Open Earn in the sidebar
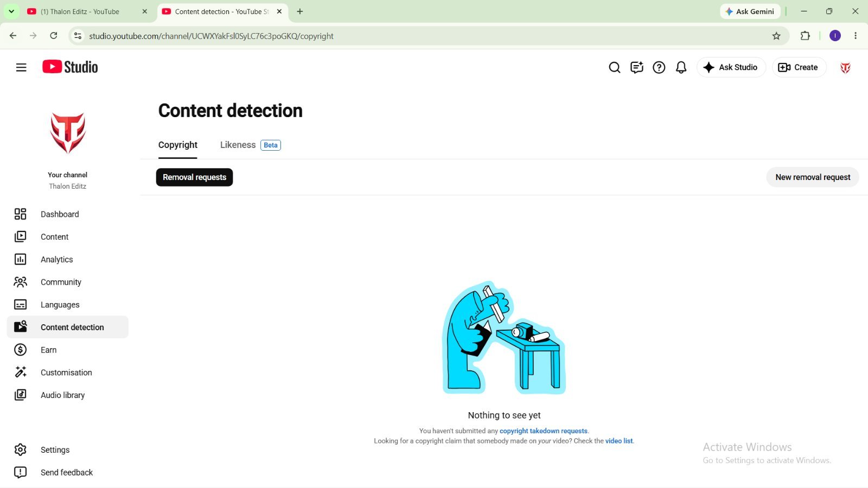The height and width of the screenshot is (488, 868). tap(68, 350)
